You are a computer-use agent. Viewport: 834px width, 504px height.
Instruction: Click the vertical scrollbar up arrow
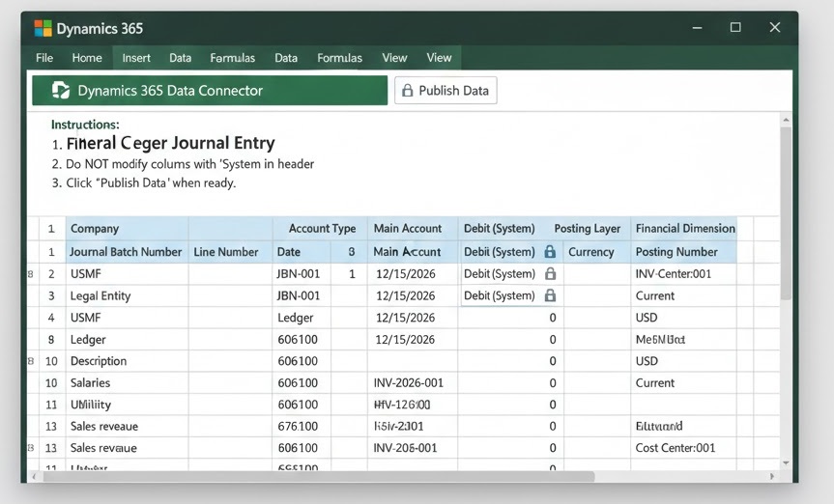click(x=786, y=120)
